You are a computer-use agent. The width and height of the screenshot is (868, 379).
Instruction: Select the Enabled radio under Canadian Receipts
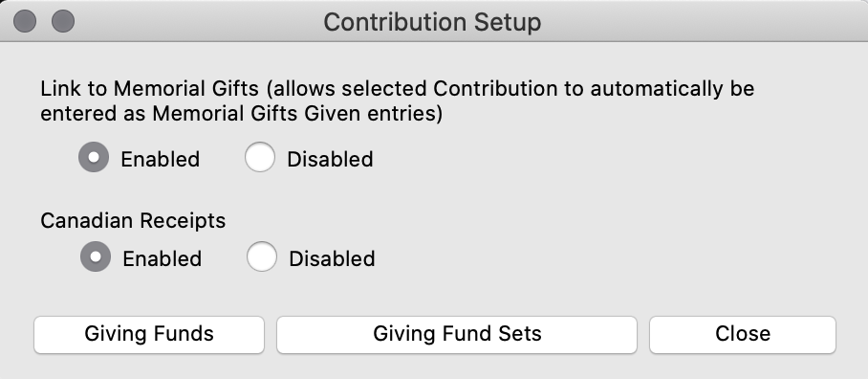[96, 256]
